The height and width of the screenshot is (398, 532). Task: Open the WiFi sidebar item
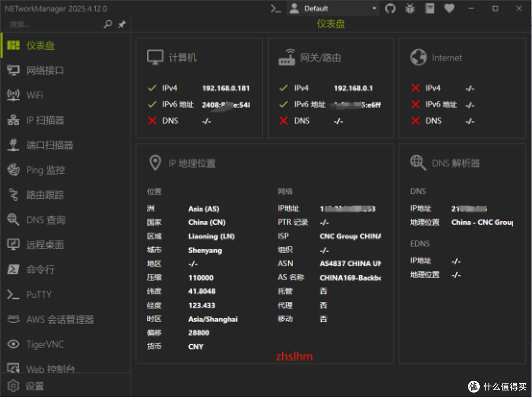(66, 95)
